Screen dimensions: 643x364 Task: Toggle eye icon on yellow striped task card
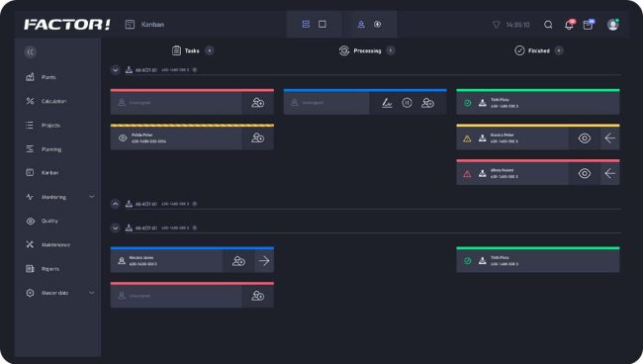pos(123,138)
